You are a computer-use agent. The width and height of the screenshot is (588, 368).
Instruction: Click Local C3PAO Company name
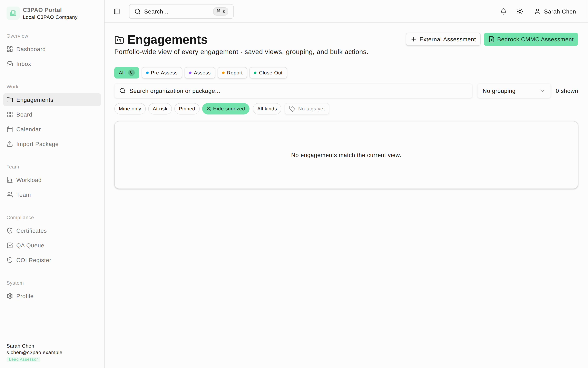click(50, 17)
